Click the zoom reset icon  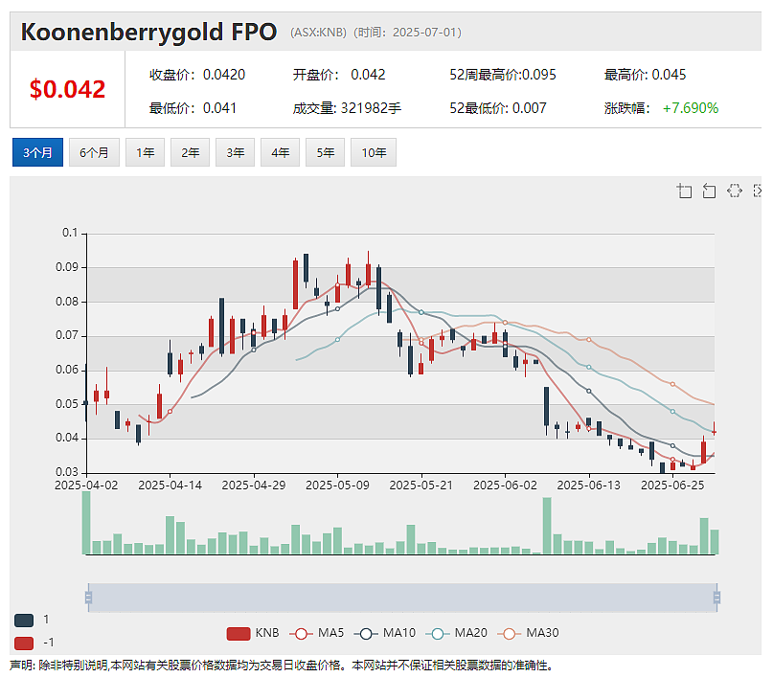(709, 191)
